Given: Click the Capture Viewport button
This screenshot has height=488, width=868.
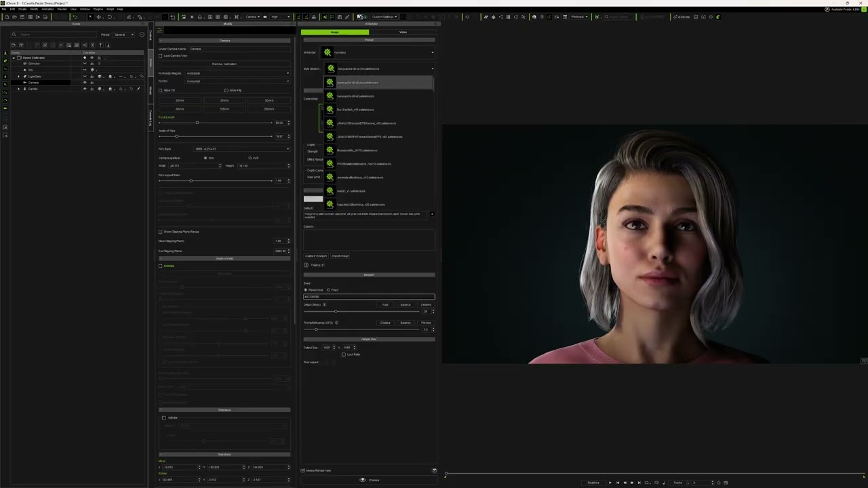Looking at the screenshot, I should [x=316, y=256].
